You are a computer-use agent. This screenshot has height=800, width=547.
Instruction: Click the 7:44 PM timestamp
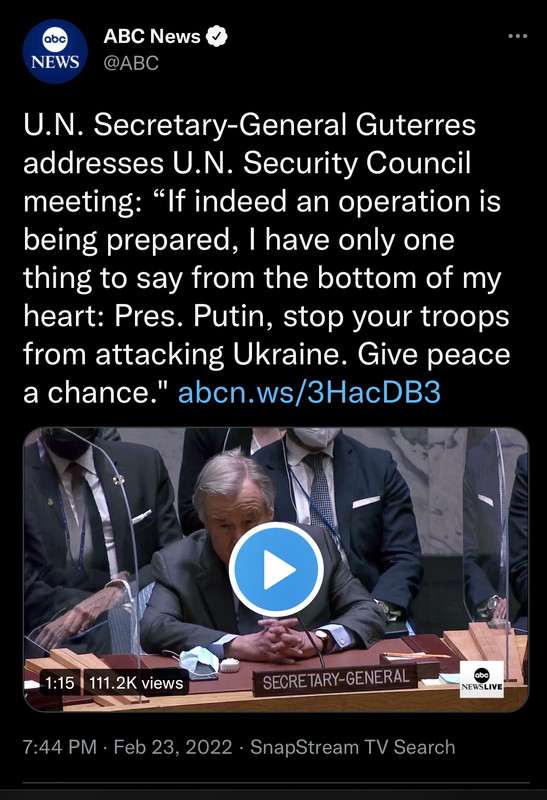60,747
